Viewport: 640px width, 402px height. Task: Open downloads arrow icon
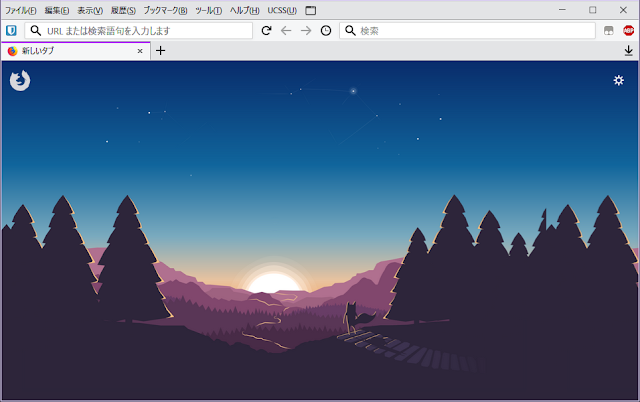click(x=629, y=51)
